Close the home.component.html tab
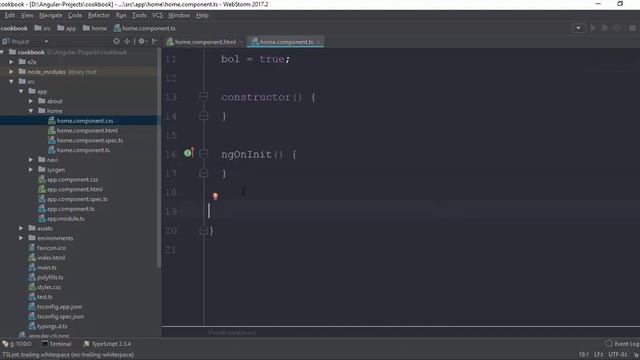 click(x=241, y=42)
